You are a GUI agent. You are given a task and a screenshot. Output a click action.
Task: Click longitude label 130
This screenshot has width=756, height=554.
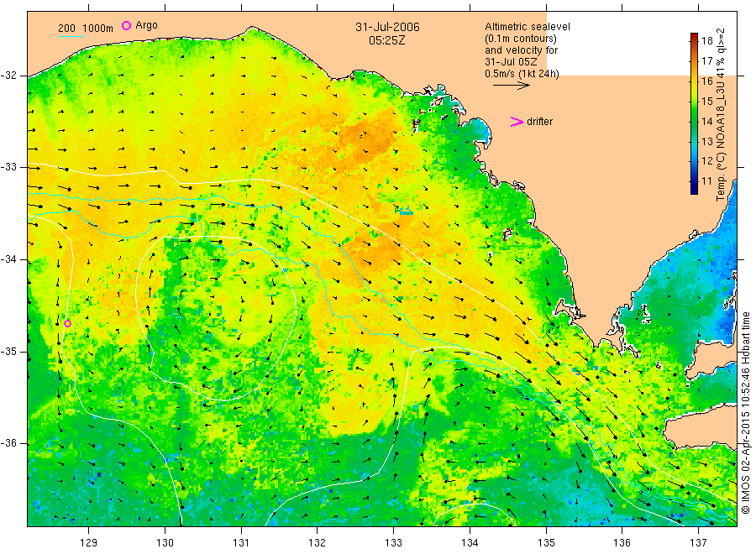click(165, 543)
